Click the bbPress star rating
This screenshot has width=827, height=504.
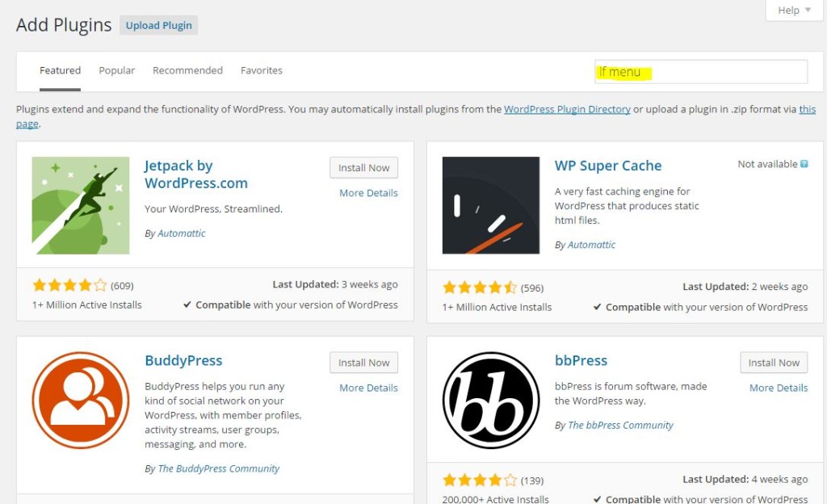[x=480, y=481]
